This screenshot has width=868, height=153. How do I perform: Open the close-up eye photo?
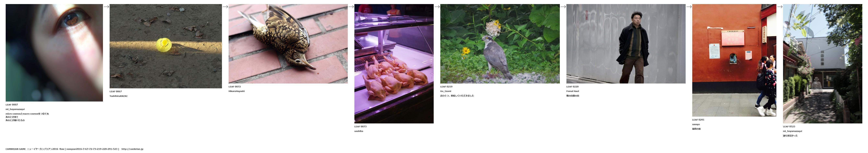(54, 53)
